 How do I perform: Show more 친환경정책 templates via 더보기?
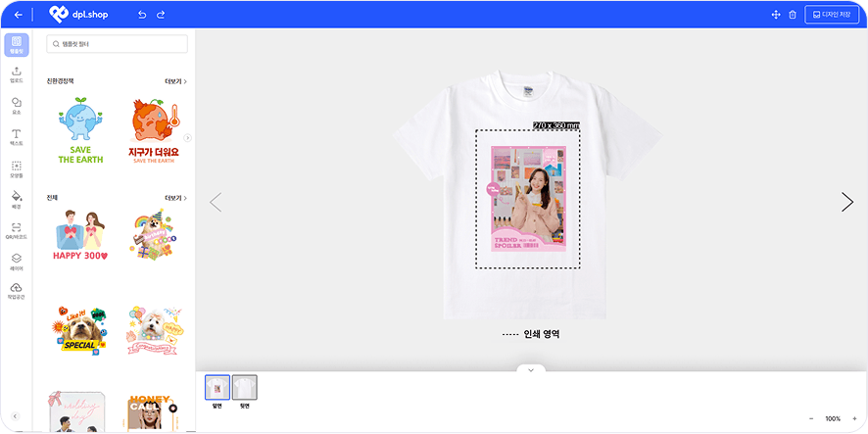pyautogui.click(x=175, y=81)
